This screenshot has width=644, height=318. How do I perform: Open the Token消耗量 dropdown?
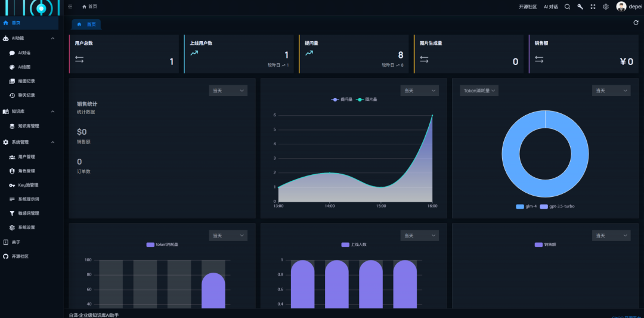479,90
